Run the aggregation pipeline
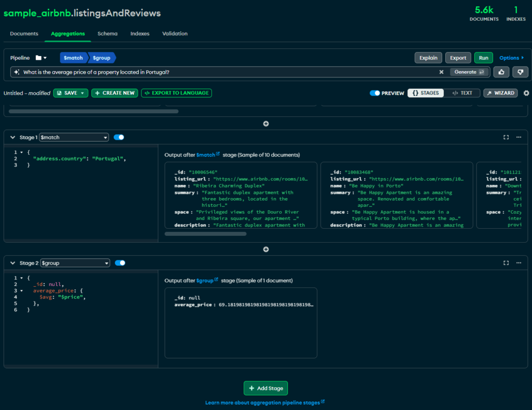532x410 pixels. [484, 58]
